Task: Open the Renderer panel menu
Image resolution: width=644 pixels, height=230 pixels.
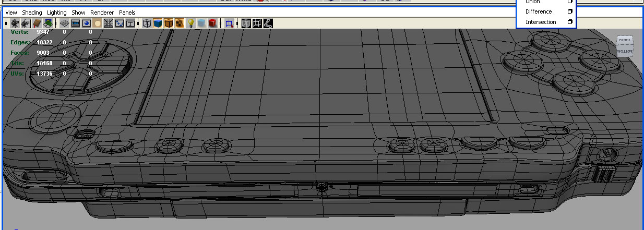Action: click(x=102, y=13)
